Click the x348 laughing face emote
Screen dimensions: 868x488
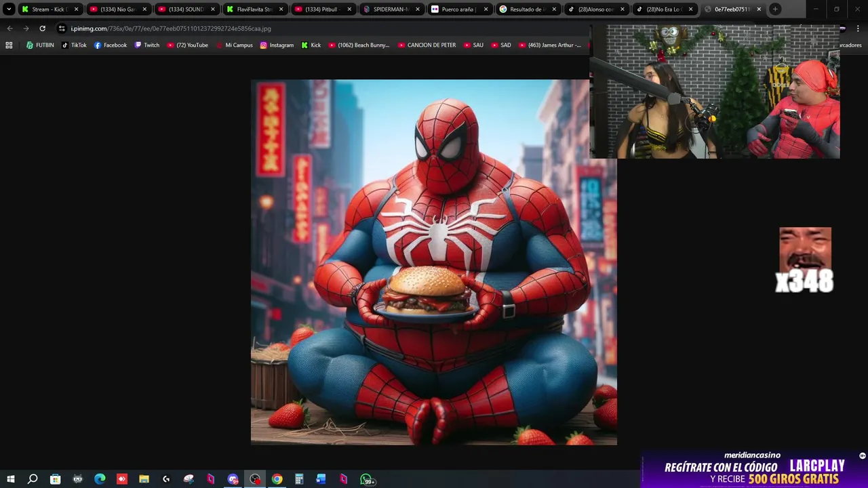[x=805, y=261]
